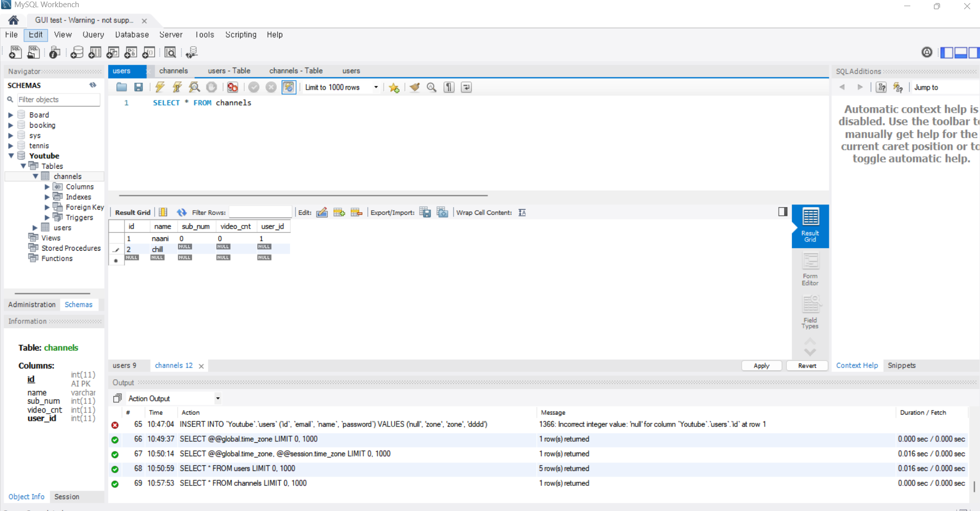Run EXPLAIN on the current statement
This screenshot has height=511, width=980.
click(x=194, y=87)
